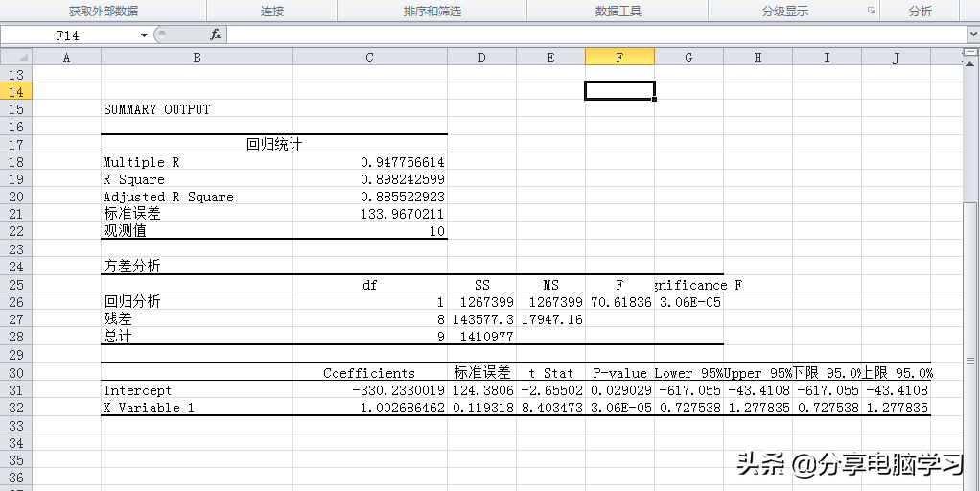
Task: Select row 13 header
Action: pos(16,75)
